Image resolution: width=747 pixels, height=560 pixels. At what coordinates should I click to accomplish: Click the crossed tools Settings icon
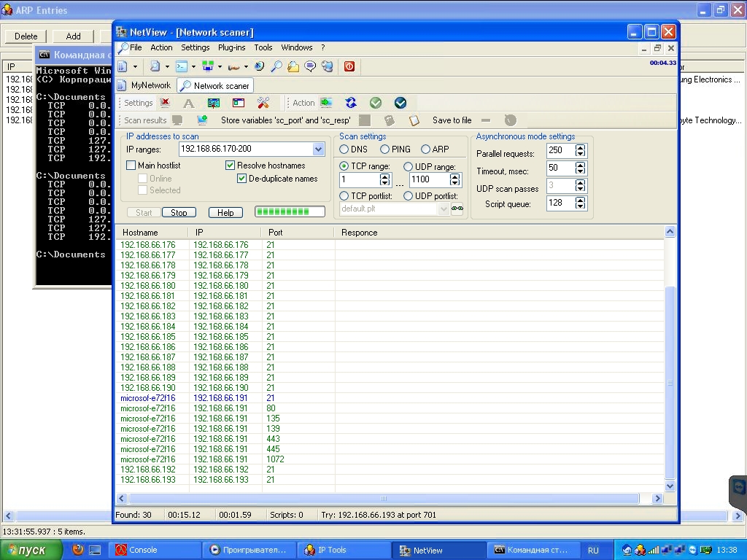click(x=263, y=103)
